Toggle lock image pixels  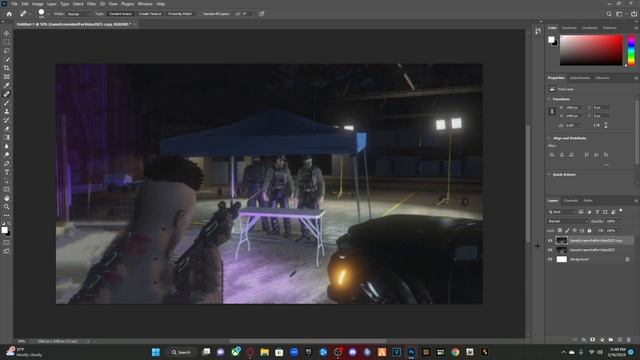click(567, 231)
